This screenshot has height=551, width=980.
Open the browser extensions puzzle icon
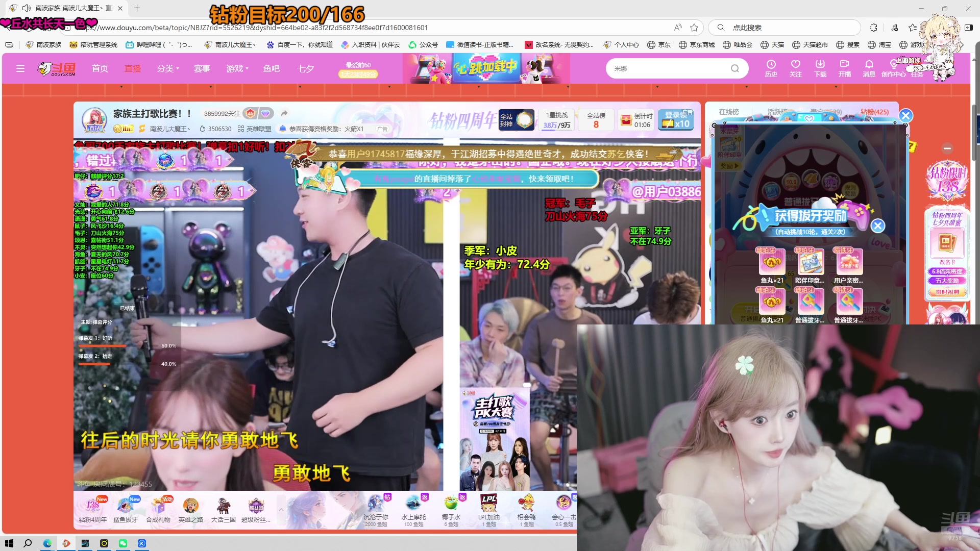(x=874, y=28)
